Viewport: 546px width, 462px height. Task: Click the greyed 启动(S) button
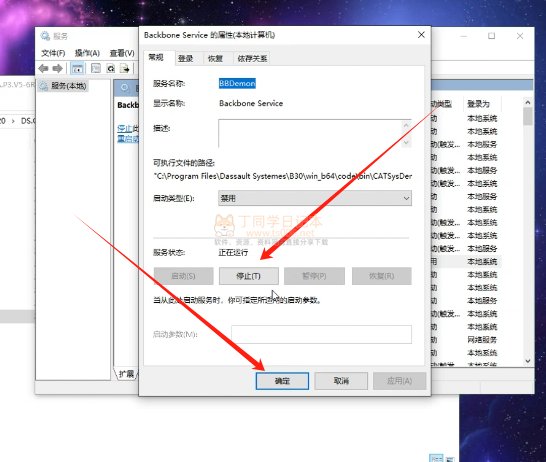184,276
